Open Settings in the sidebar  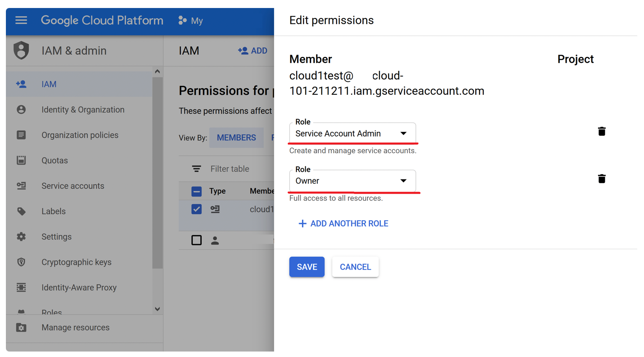point(79,237)
